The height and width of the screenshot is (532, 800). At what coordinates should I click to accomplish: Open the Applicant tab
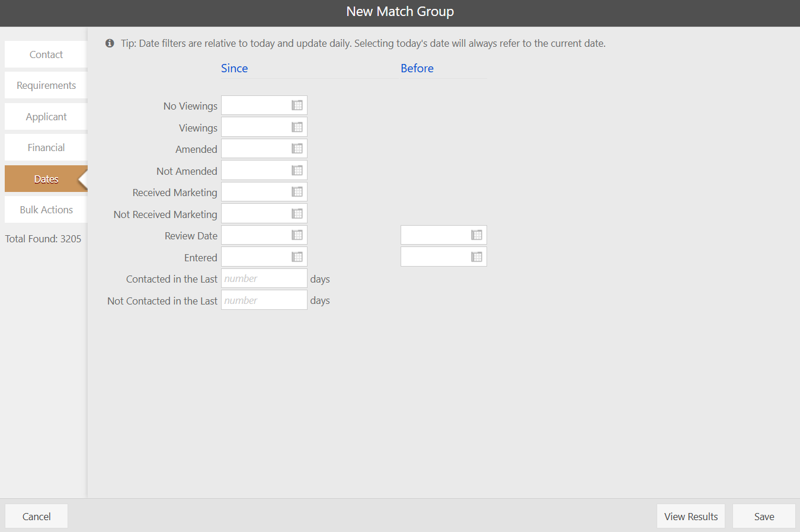click(x=46, y=117)
